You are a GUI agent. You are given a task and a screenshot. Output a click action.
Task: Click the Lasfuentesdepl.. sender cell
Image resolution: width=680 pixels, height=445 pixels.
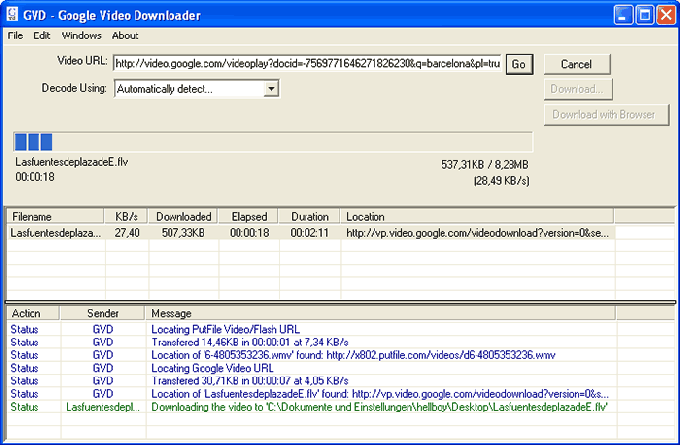pyautogui.click(x=103, y=407)
